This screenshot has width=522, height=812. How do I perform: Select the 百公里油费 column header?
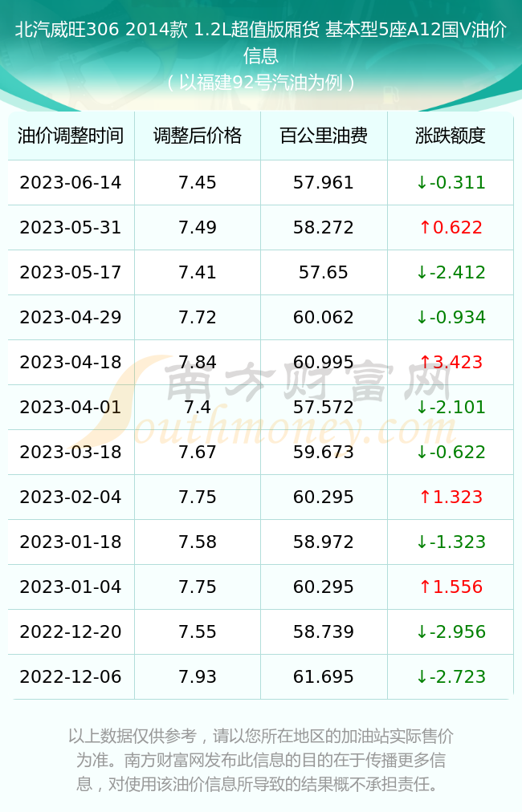click(x=324, y=136)
